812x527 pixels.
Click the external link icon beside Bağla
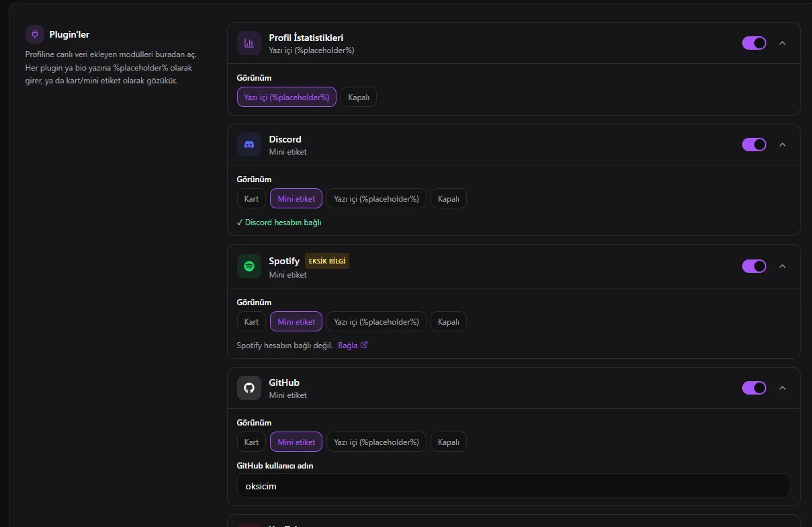(364, 346)
